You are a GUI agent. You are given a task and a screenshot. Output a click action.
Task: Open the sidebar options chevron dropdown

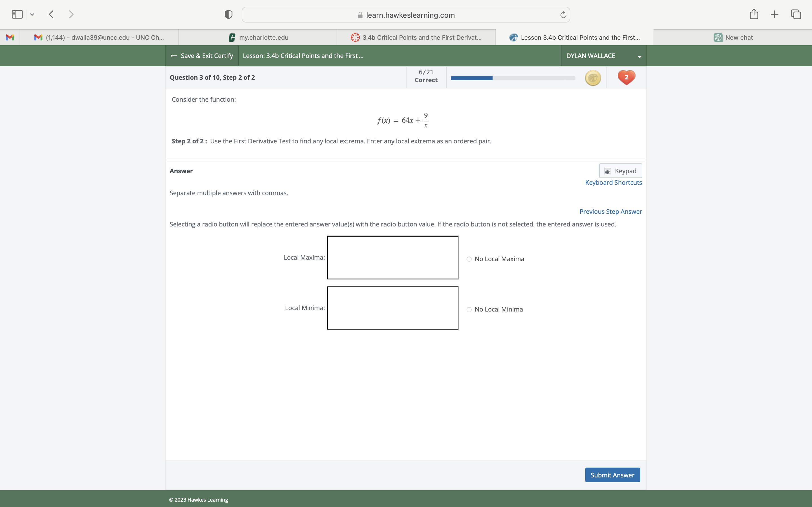[32, 14]
